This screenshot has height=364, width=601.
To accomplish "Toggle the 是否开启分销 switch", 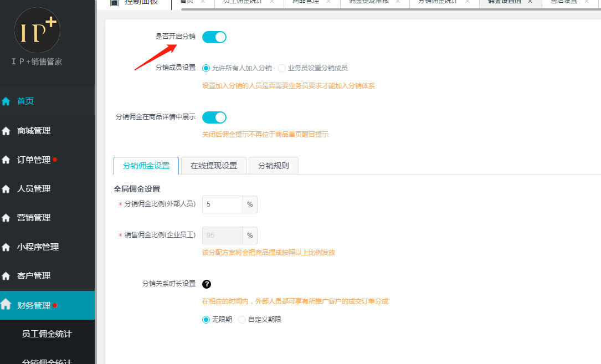I will coord(214,37).
